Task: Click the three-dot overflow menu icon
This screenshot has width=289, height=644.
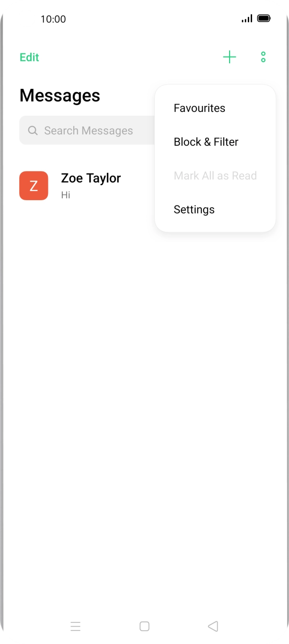Action: 263,57
